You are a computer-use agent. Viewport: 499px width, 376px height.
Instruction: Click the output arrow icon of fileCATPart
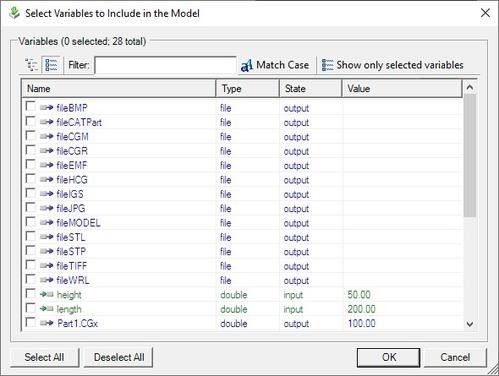point(46,122)
